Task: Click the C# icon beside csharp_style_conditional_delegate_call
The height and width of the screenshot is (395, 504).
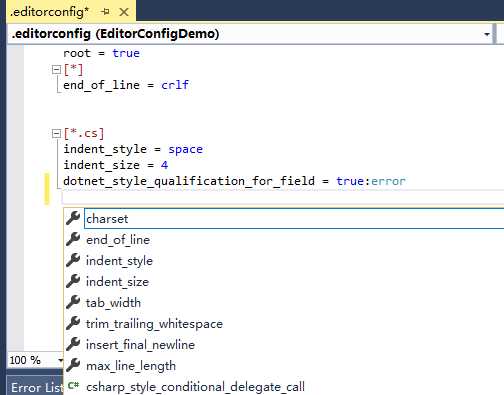Action: pos(73,386)
